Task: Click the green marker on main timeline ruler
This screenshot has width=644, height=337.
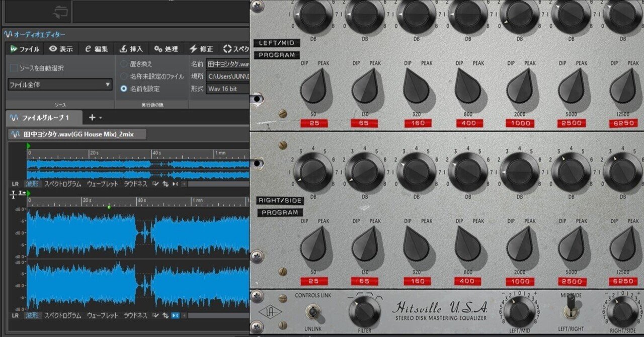Action: [109, 206]
